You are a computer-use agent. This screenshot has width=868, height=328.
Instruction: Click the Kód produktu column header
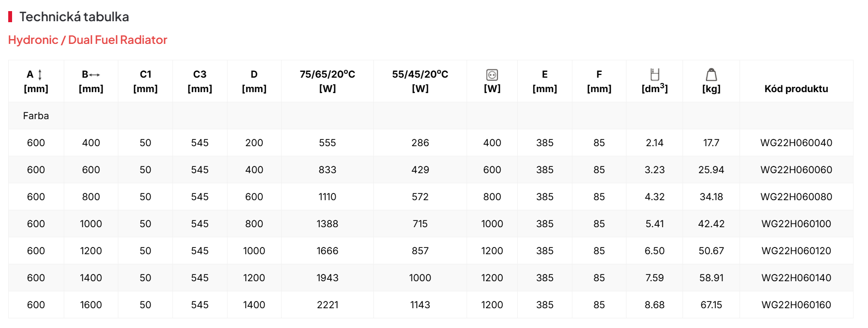click(x=796, y=89)
